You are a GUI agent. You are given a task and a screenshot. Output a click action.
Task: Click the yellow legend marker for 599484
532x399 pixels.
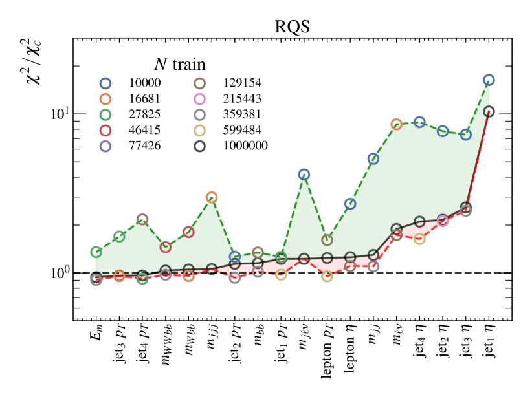coord(200,130)
